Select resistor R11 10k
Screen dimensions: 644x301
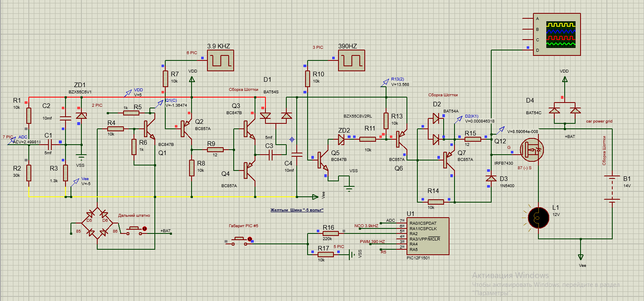[x=367, y=139]
